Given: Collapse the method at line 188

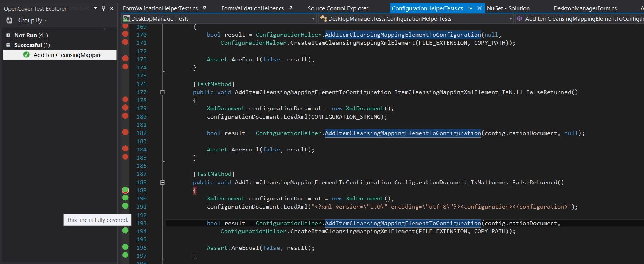Looking at the screenshot, I should tap(163, 182).
